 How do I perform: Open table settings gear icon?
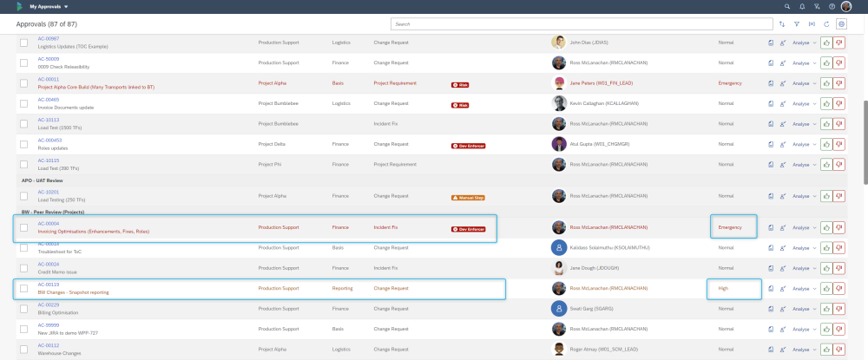click(841, 24)
